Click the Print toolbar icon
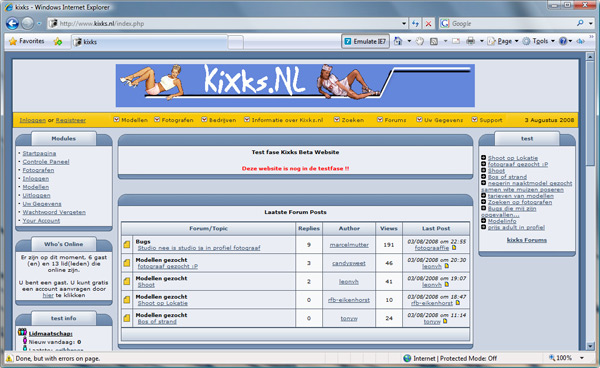This screenshot has width=600, height=368. pyautogui.click(x=471, y=41)
